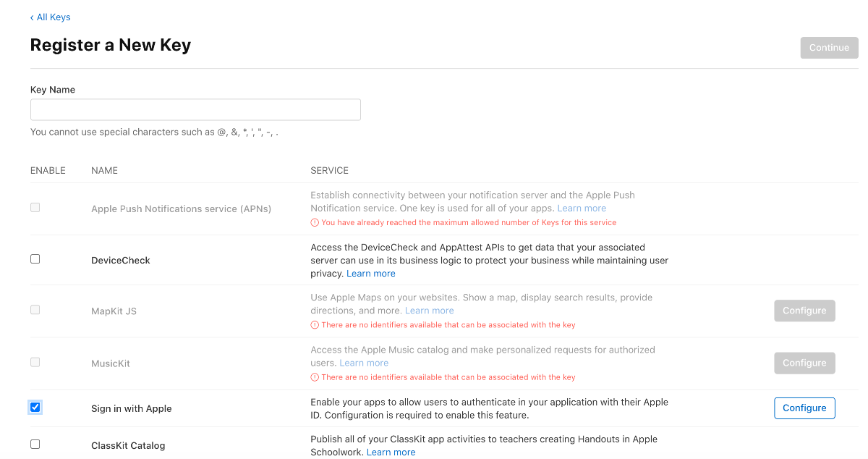Viewport: 868px width, 459px height.
Task: Click the MapKit JS no identifiers warning icon
Action: (315, 325)
